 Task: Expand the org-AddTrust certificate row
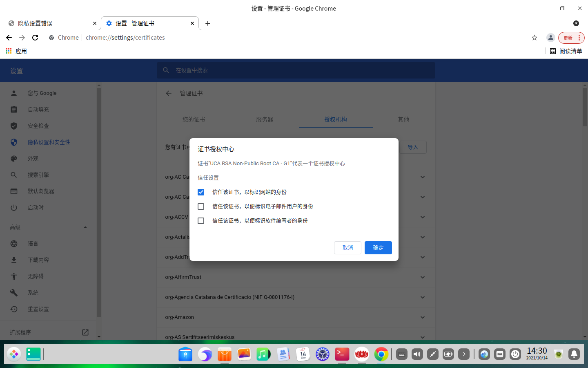click(423, 257)
